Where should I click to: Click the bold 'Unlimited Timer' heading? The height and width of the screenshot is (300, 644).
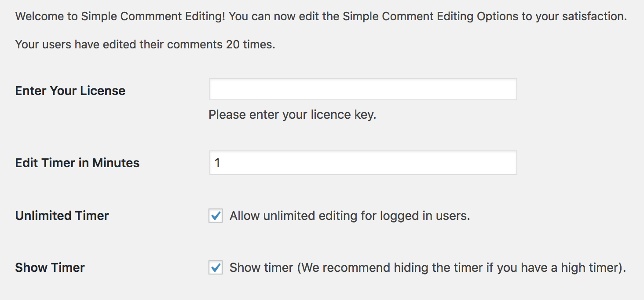[62, 216]
